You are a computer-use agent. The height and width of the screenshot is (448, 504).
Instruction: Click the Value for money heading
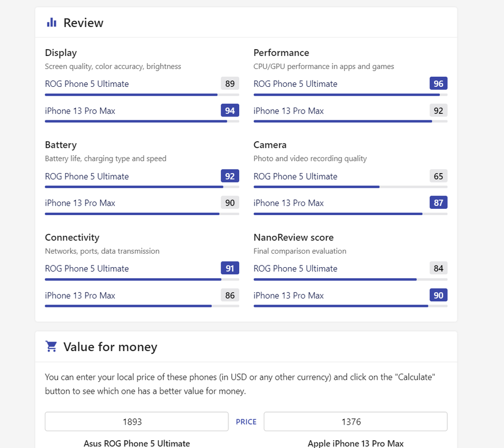point(110,347)
